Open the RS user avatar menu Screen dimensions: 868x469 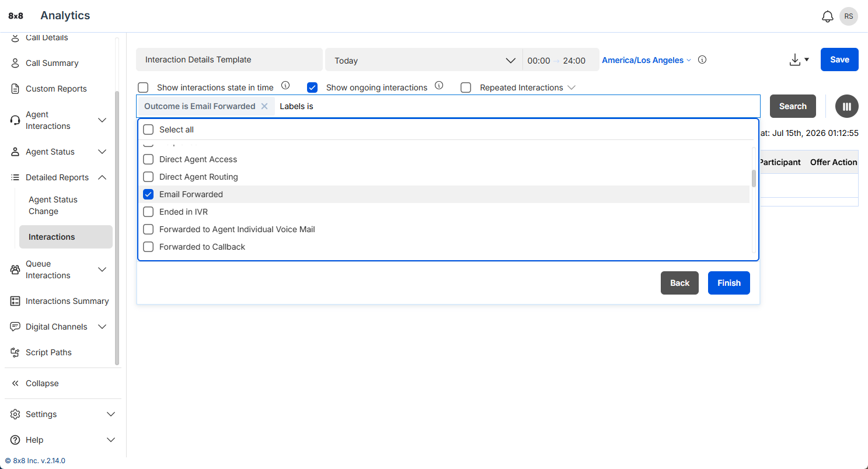849,16
